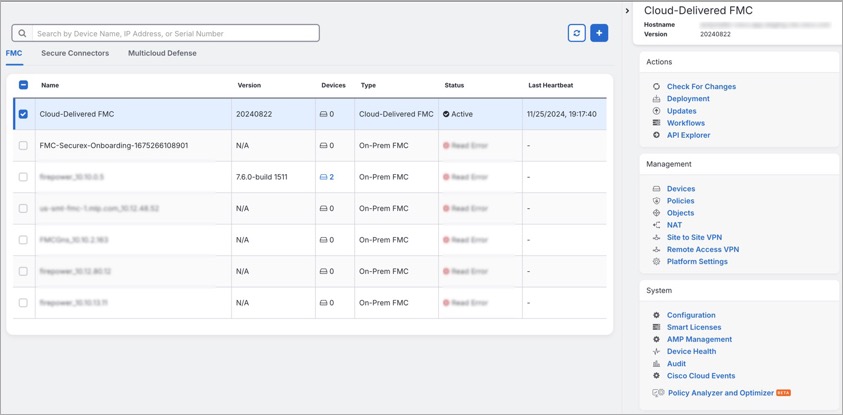The height and width of the screenshot is (415, 843).
Task: Open the Platform Settings link
Action: click(x=697, y=262)
